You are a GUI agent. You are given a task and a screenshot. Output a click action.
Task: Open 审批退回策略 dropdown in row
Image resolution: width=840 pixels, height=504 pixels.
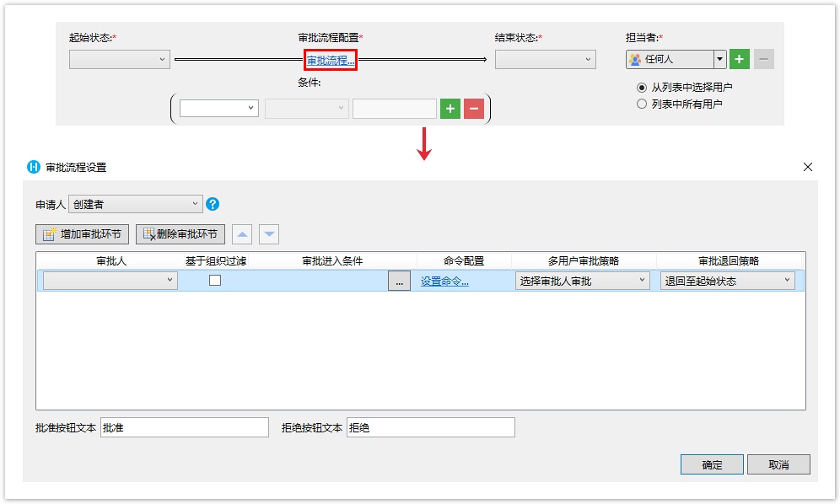pyautogui.click(x=727, y=281)
